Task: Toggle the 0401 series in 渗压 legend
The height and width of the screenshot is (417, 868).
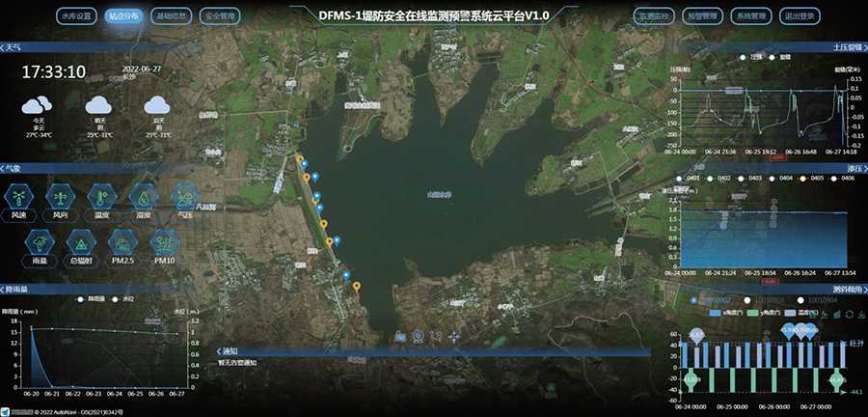Action: tap(689, 179)
